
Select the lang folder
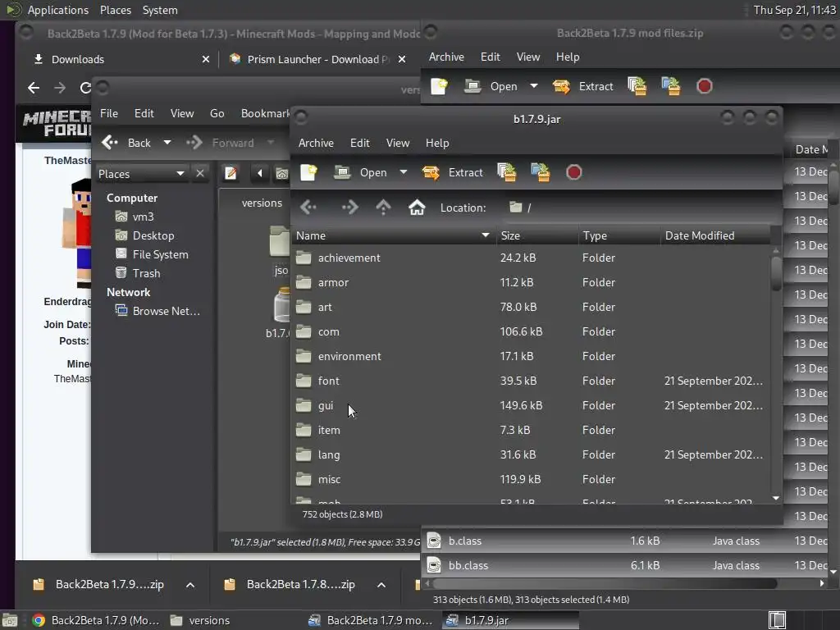531,454
